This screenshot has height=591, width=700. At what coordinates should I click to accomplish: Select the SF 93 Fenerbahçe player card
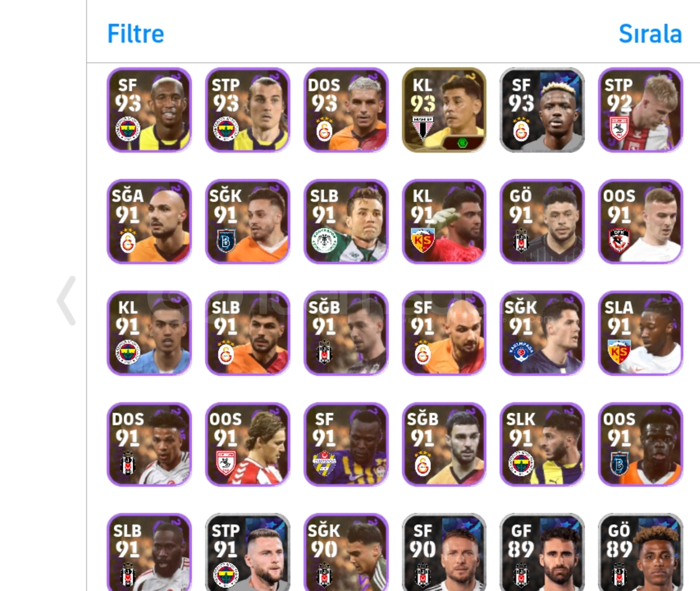149,110
